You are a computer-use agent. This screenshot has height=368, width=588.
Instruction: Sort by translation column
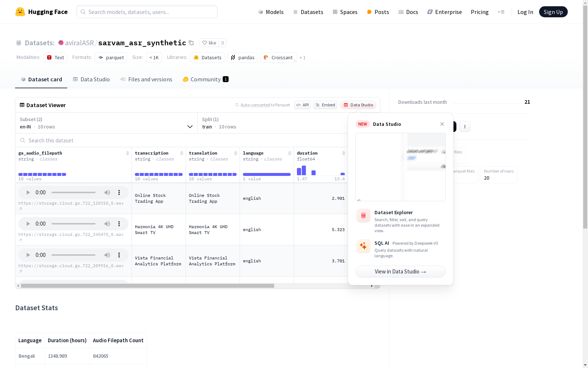[x=236, y=153]
